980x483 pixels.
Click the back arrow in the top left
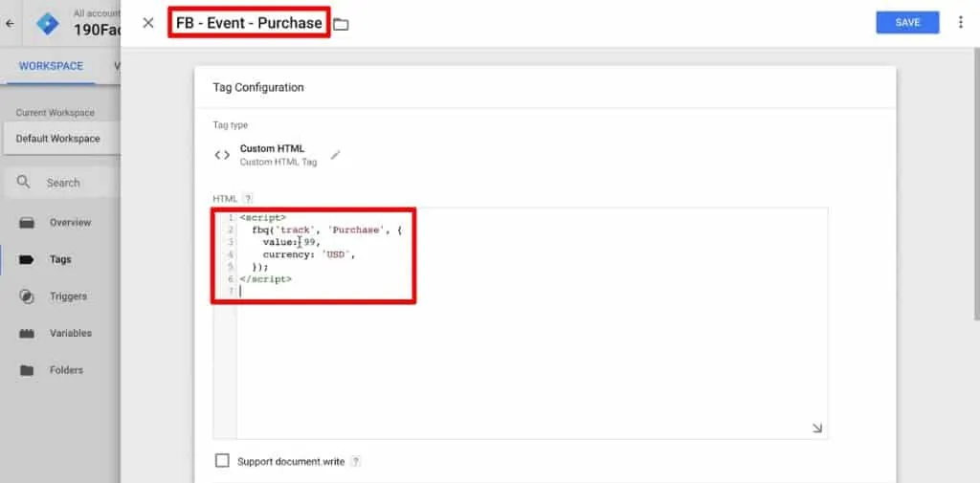[x=10, y=24]
